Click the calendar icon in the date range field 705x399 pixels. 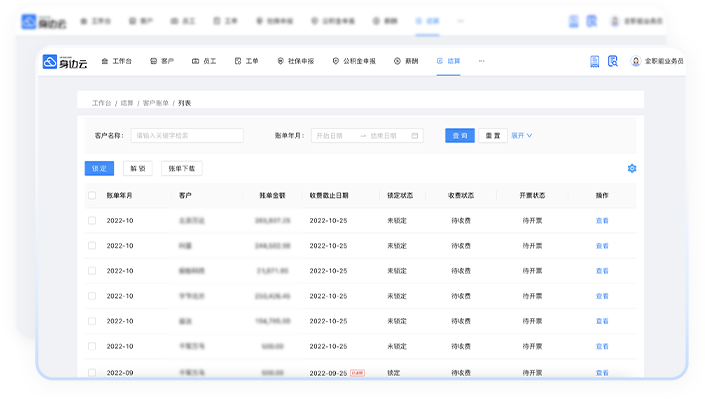click(415, 135)
